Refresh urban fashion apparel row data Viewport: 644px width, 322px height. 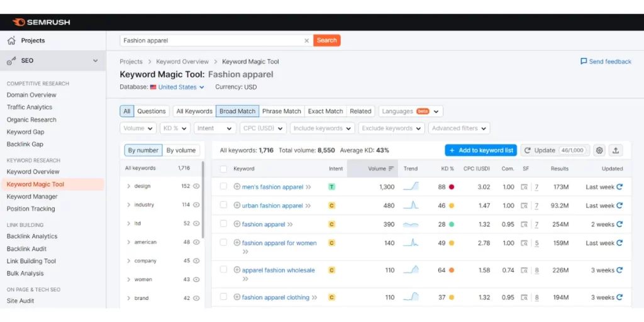619,206
